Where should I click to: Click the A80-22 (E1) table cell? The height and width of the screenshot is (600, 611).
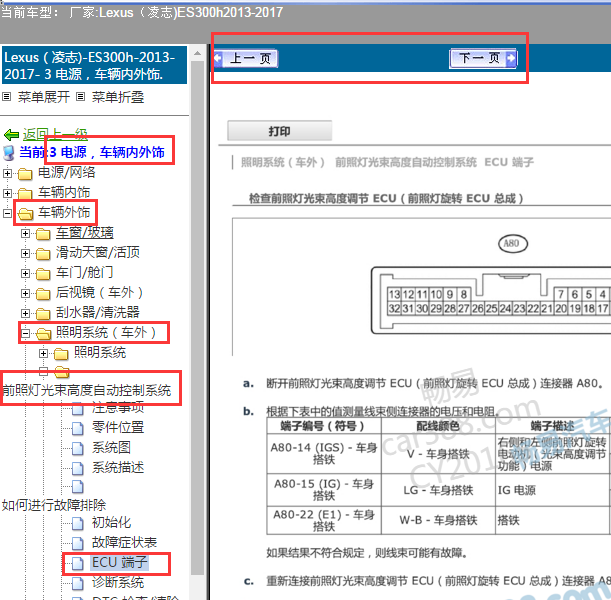tap(324, 521)
